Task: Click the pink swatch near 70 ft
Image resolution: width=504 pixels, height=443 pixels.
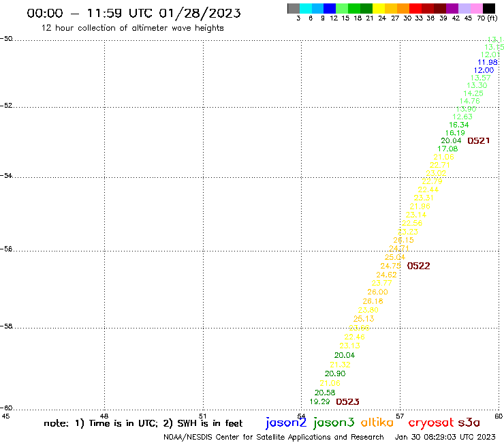Action: pyautogui.click(x=477, y=8)
